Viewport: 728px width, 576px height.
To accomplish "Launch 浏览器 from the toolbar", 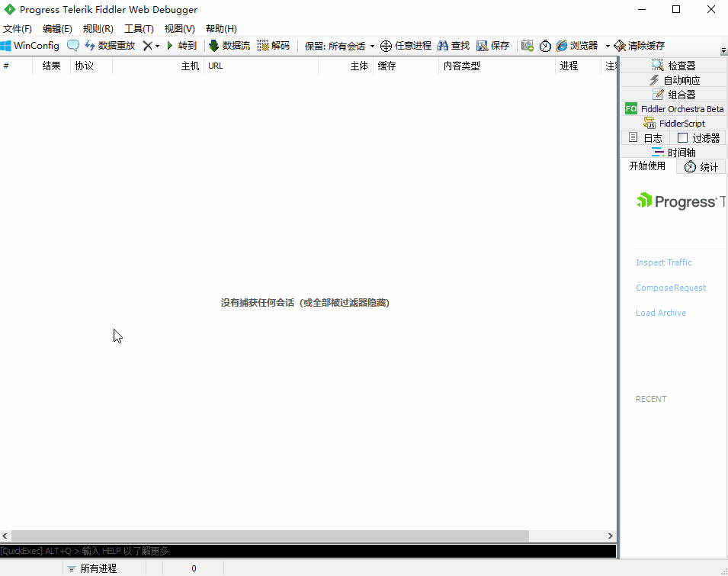I will [x=577, y=46].
